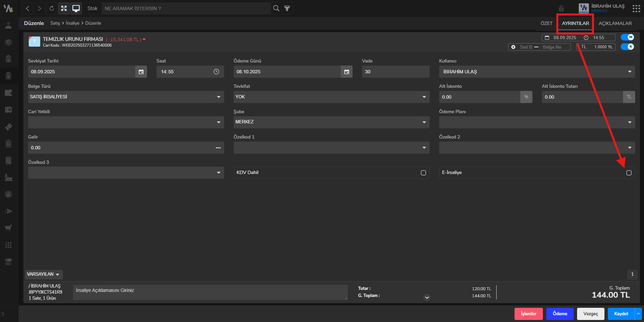Expand the VARSAYILAN dropdown
Image resolution: width=644 pixels, height=322 pixels.
click(44, 274)
